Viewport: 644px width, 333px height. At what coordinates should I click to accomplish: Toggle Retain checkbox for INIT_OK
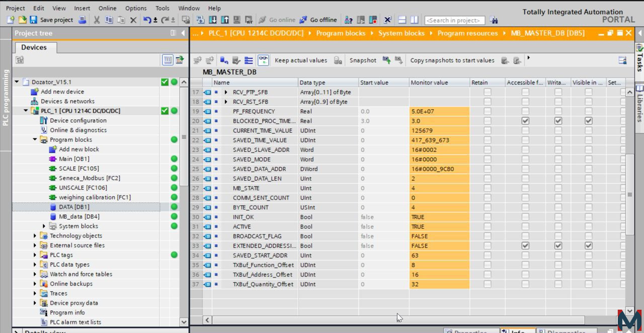487,217
